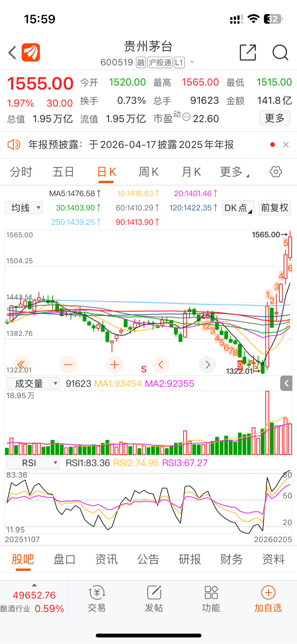This screenshot has width=297, height=644.
Task: Open chart settings gear icon
Action: [276, 172]
